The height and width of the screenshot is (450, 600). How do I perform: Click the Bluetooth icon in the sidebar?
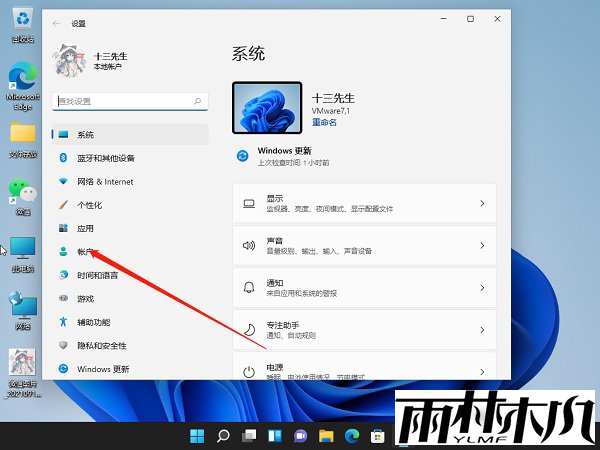pos(64,158)
